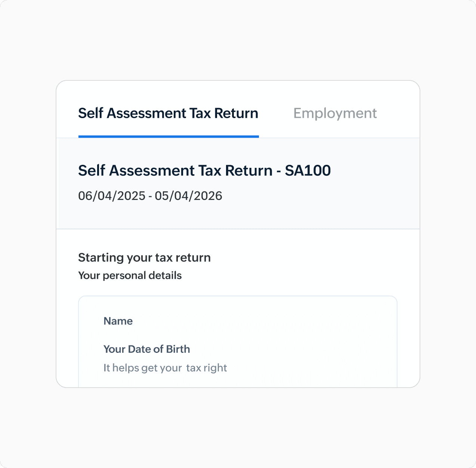Click the Your Date of Birth label

(147, 349)
